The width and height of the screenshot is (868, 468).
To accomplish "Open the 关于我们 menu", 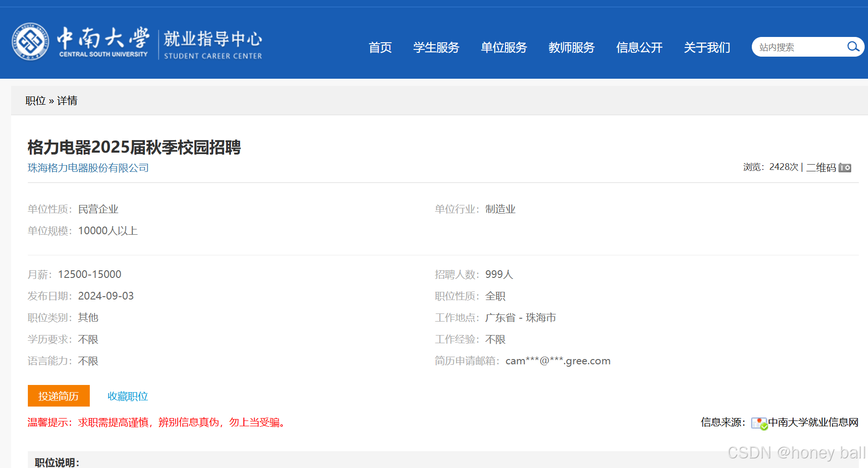I will [x=707, y=48].
